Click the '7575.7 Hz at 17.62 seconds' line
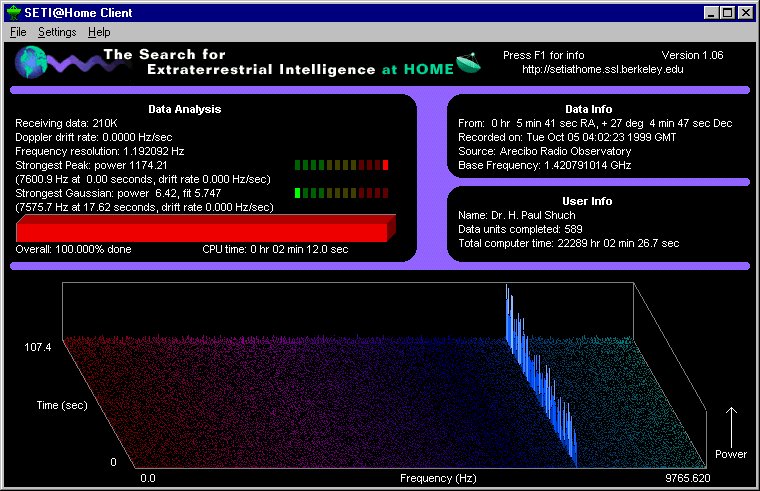Screen dimensions: 760x491 click(x=144, y=207)
